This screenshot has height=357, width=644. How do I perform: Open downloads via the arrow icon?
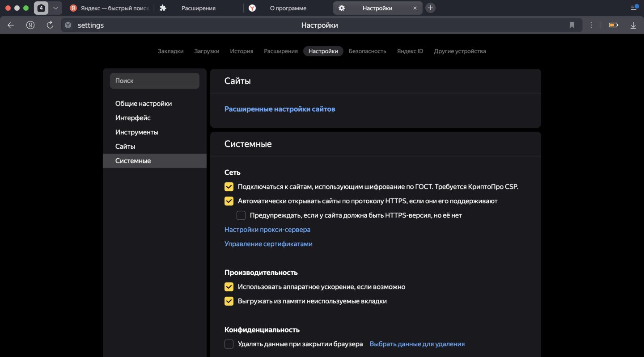633,25
